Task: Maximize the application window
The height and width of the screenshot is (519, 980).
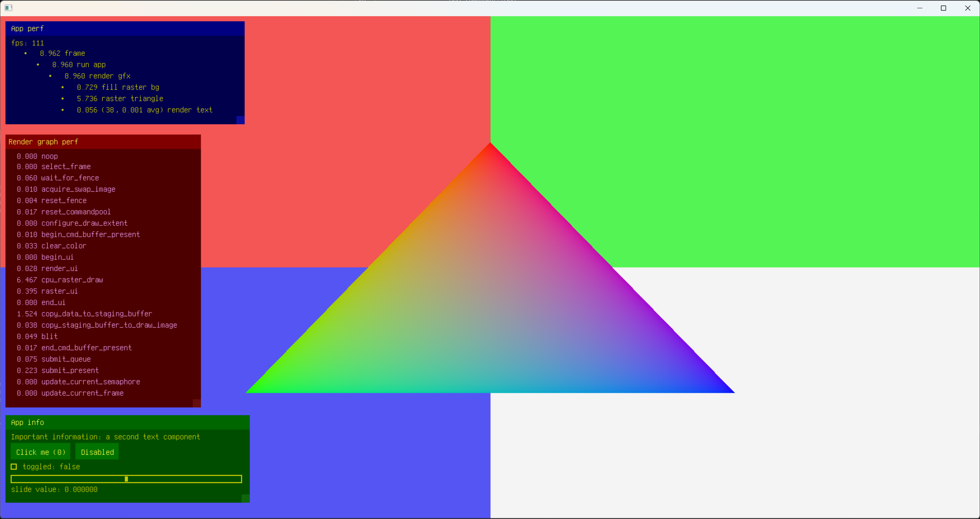Action: [x=943, y=8]
